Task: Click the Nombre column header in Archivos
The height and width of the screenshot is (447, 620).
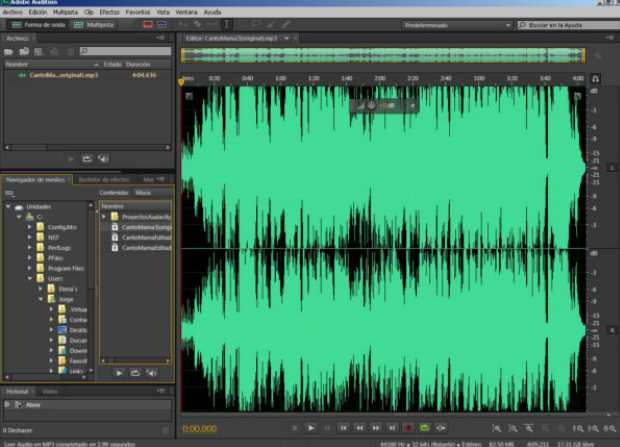Action: pos(16,63)
